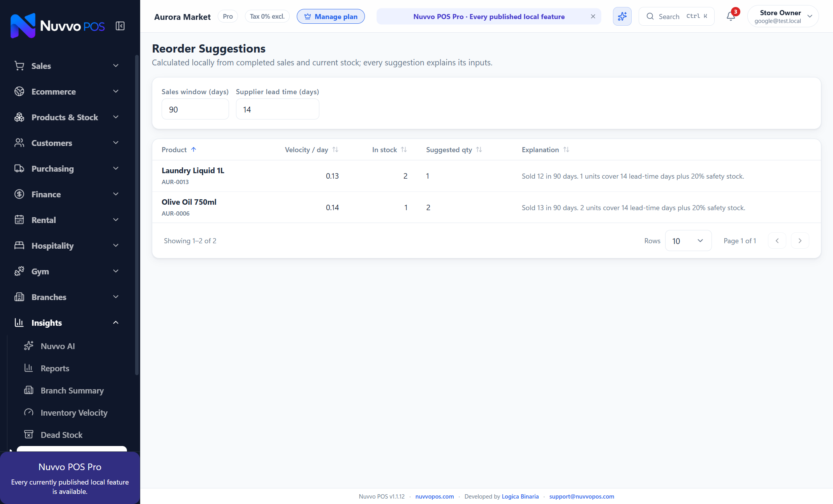
Task: Expand the Products & Stock chevron
Action: pos(116,117)
